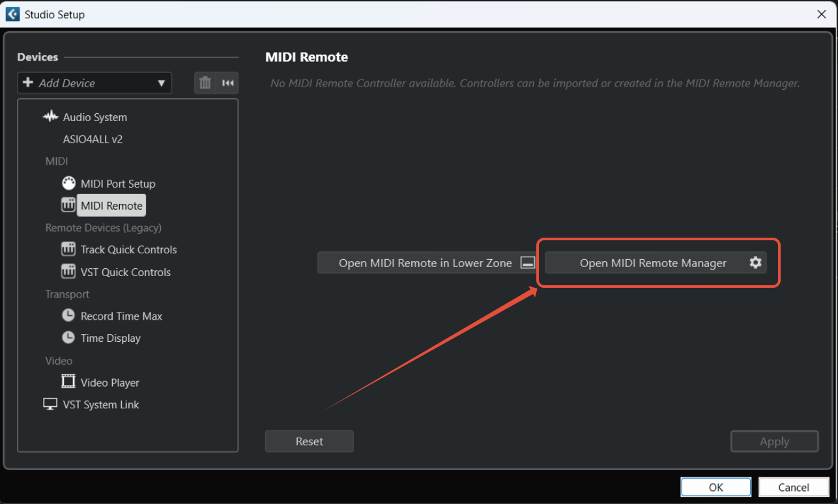Click the MIDI Remote keyboard icon
Viewport: 838px width, 504px height.
pos(68,205)
